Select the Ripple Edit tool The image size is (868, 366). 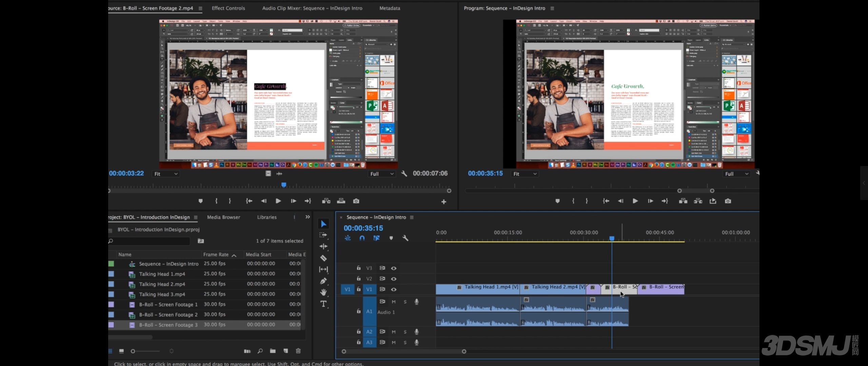point(323,246)
